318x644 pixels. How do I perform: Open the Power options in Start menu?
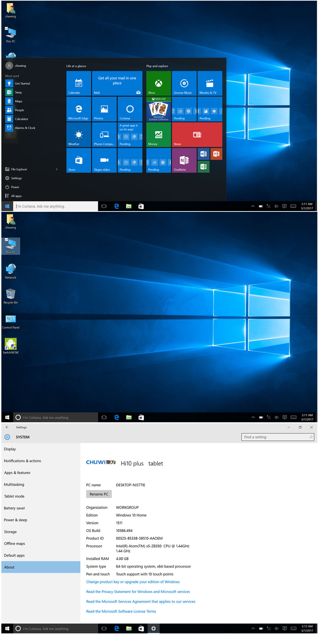15,187
